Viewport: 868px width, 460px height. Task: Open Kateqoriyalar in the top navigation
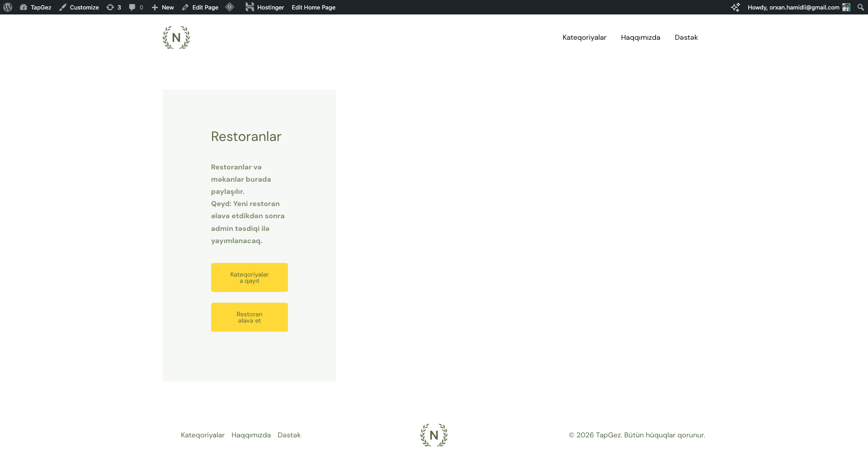click(x=584, y=38)
